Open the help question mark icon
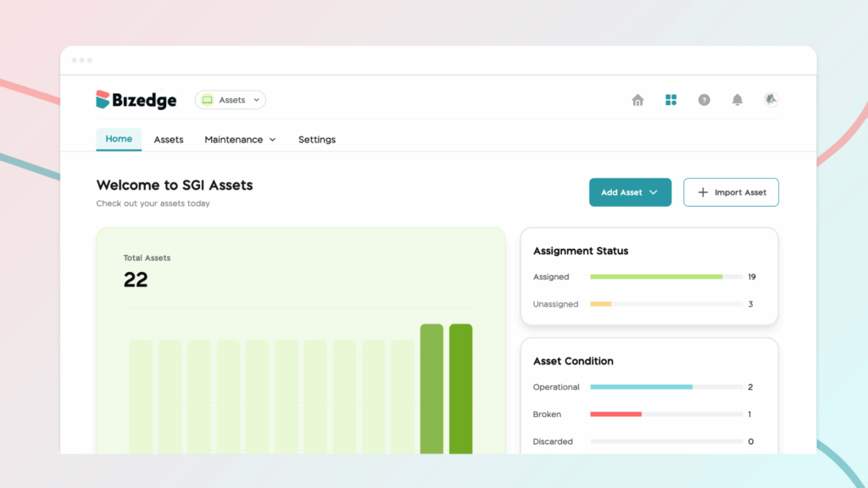The width and height of the screenshot is (868, 488). (704, 100)
